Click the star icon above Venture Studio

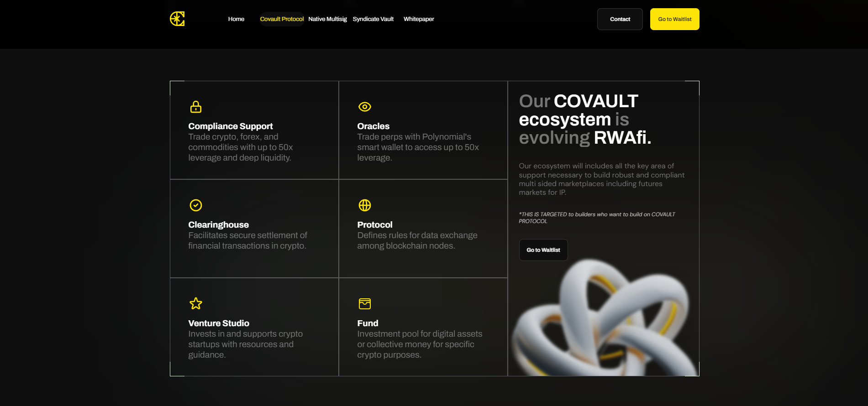196,303
